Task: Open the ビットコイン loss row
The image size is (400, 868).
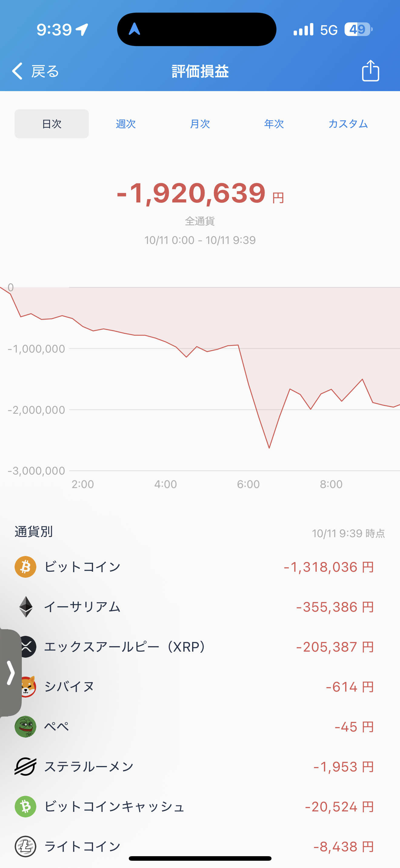Action: (x=200, y=567)
